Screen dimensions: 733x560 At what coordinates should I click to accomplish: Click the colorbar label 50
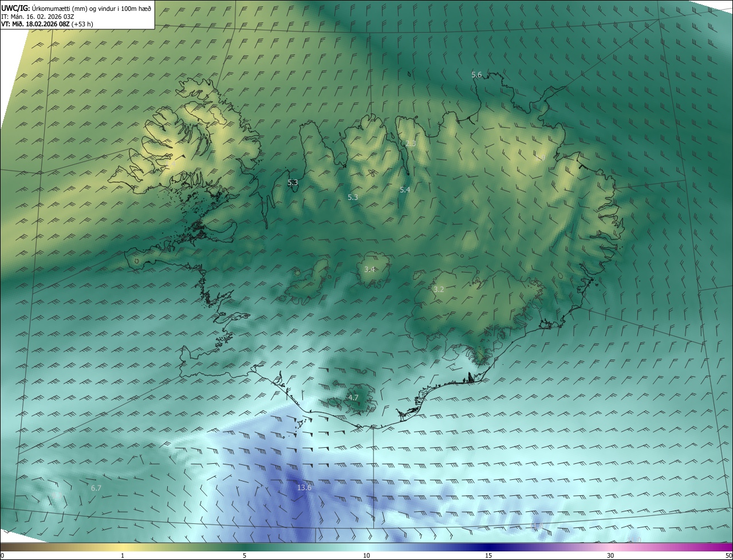[728, 555]
